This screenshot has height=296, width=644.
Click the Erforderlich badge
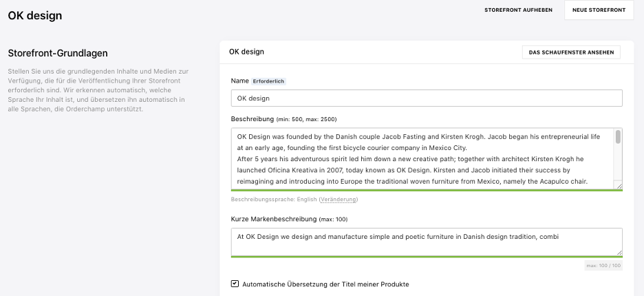coord(268,81)
